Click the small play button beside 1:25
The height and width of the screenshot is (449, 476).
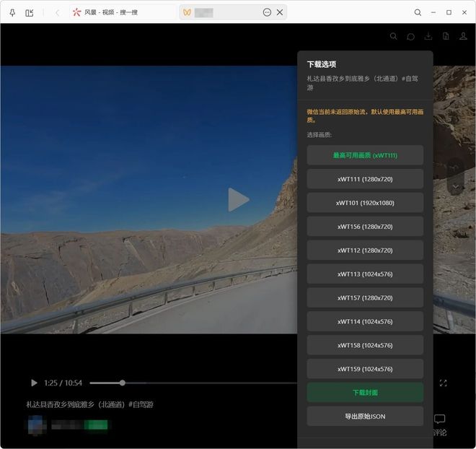point(34,383)
